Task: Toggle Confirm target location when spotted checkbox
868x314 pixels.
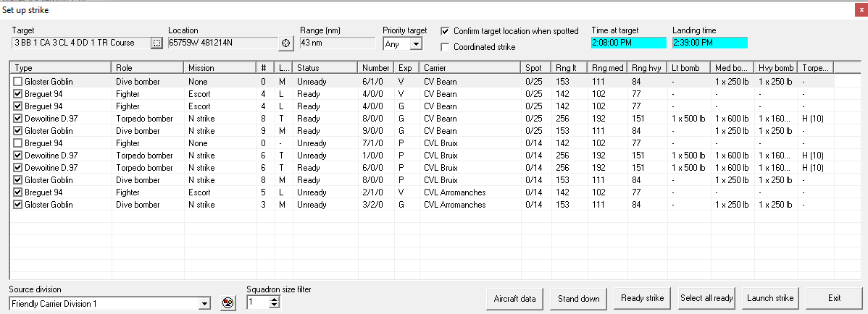Action: (x=445, y=31)
